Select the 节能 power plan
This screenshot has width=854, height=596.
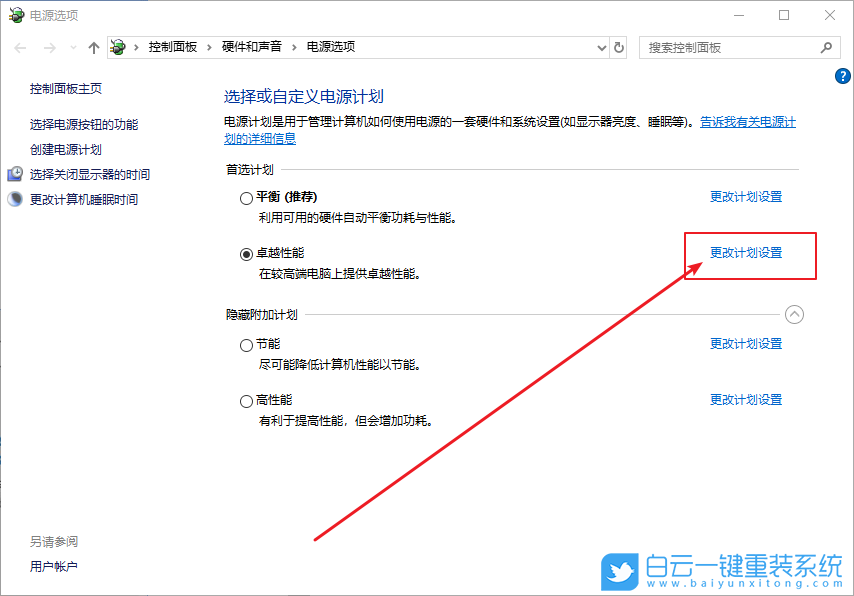pyautogui.click(x=246, y=343)
